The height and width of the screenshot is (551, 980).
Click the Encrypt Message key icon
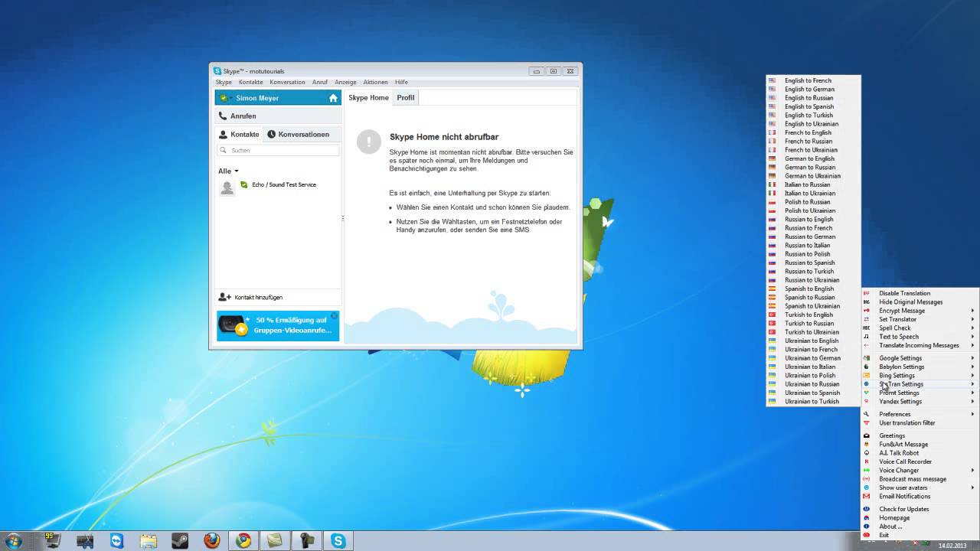click(x=867, y=311)
